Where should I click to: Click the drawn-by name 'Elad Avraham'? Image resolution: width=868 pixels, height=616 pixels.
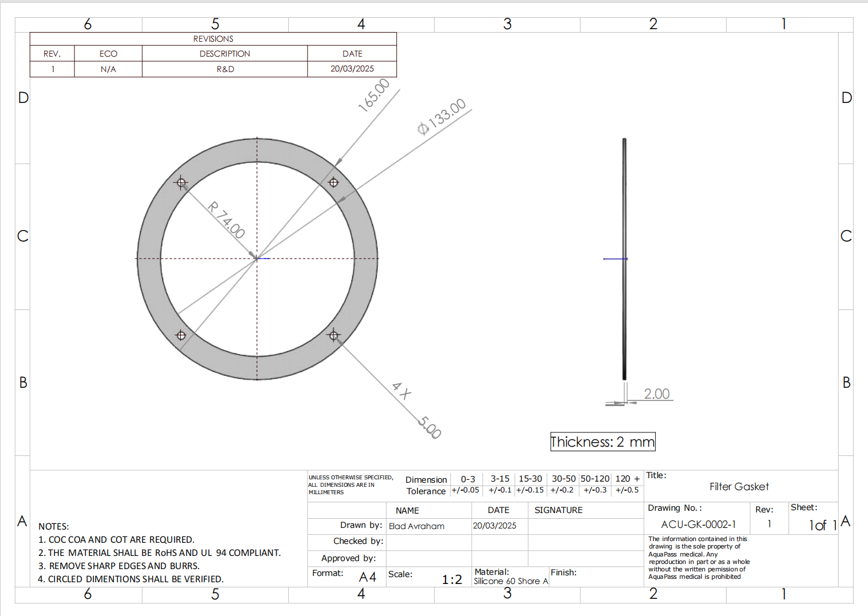(x=416, y=526)
